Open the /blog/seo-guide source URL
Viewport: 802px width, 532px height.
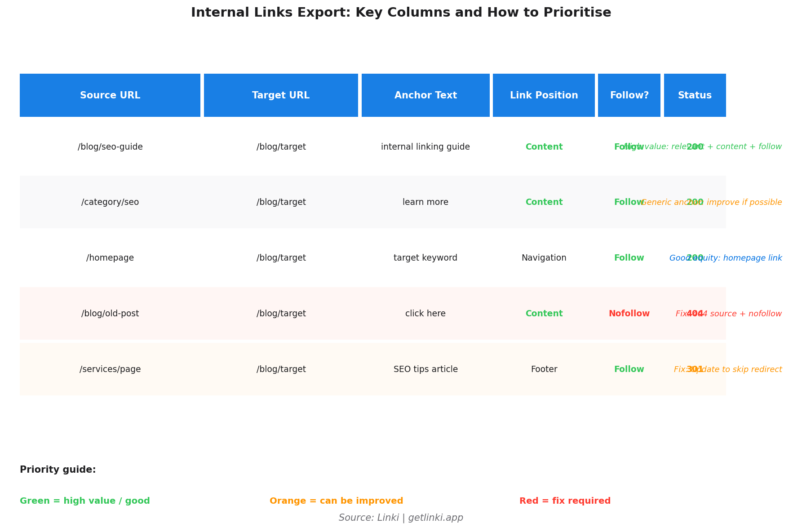click(110, 147)
